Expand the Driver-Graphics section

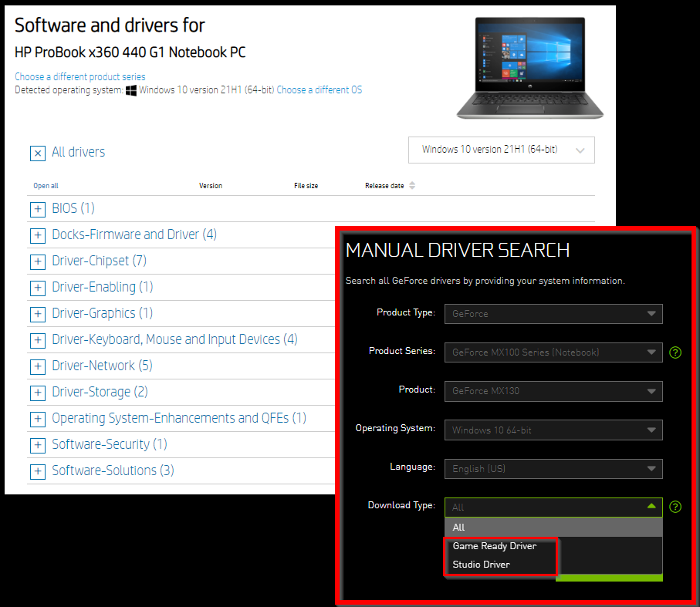(38, 314)
